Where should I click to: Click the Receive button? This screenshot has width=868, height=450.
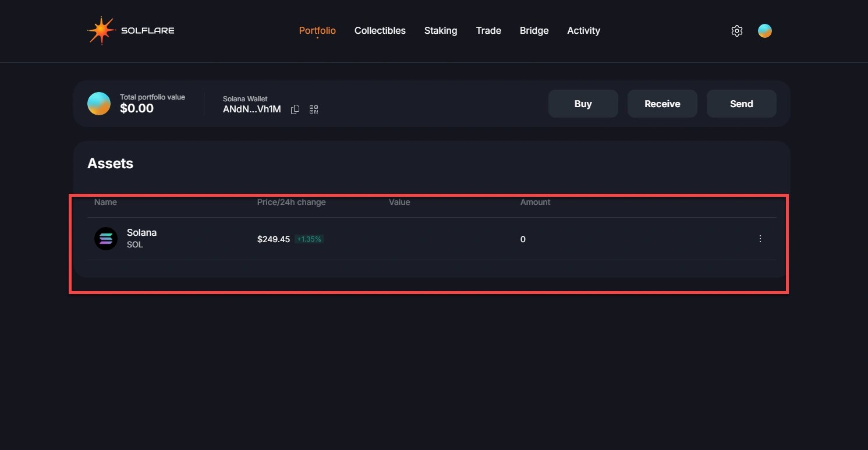(x=662, y=104)
